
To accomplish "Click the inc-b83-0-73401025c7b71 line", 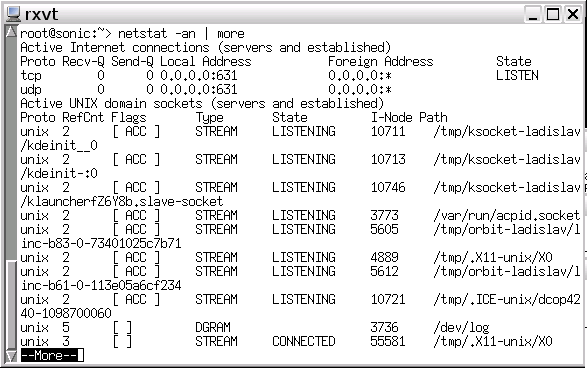I will (101, 244).
